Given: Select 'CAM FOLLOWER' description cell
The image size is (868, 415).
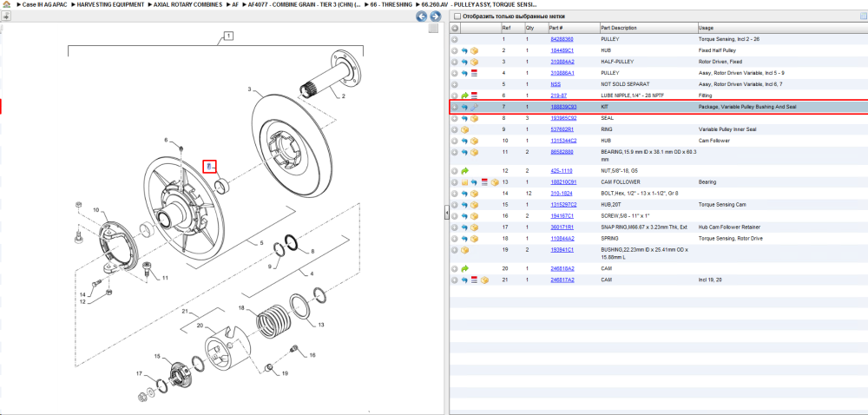Looking at the screenshot, I should (x=619, y=182).
